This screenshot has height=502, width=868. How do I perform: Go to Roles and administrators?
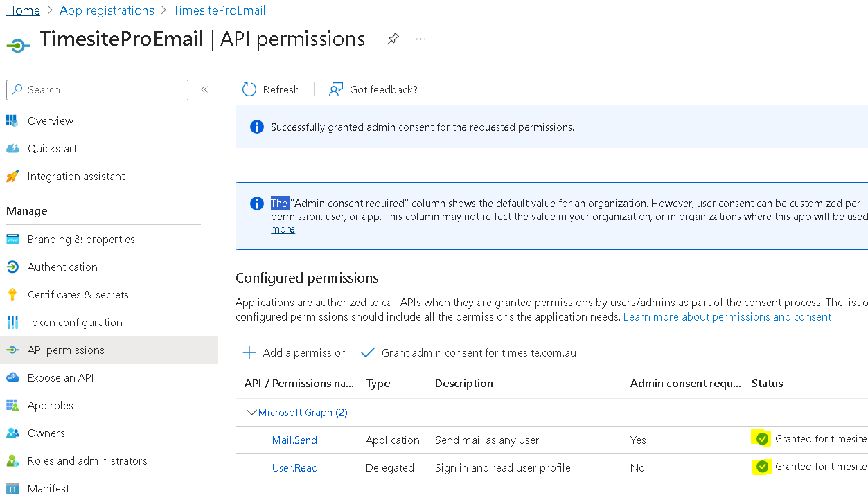[x=87, y=460]
